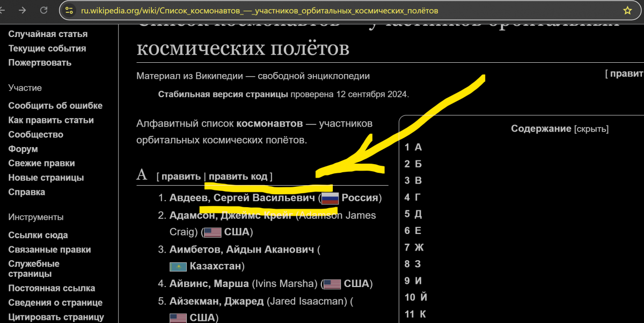The height and width of the screenshot is (323, 644).
Task: Click the Казахстан country link
Action: pos(215,267)
